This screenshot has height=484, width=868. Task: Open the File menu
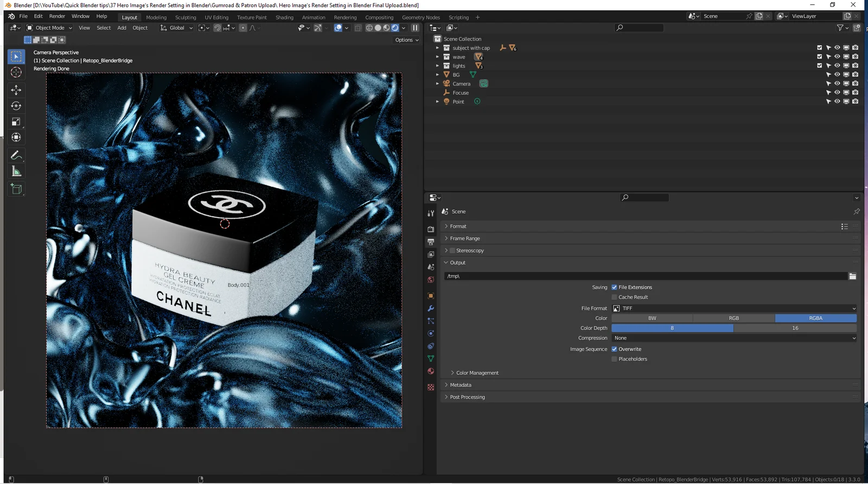click(23, 16)
